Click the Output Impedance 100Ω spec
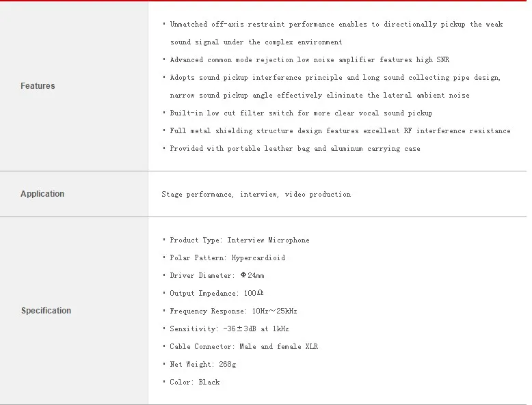Screen dimensions: 532x405 [x=217, y=293]
